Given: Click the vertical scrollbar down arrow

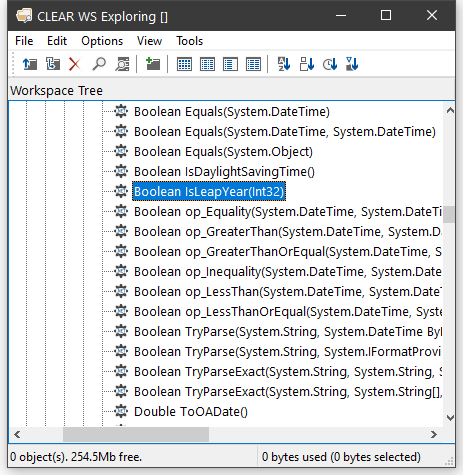Looking at the screenshot, I should click(x=450, y=418).
